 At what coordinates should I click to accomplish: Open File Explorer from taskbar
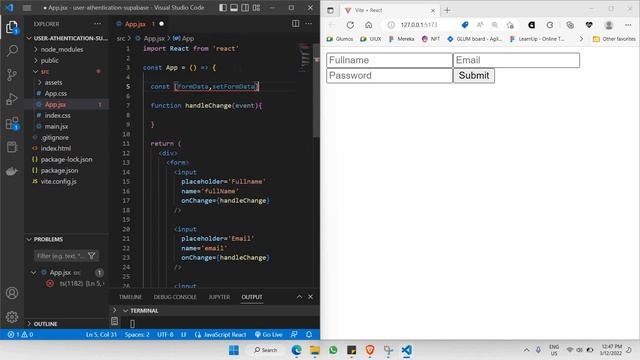[x=315, y=350]
